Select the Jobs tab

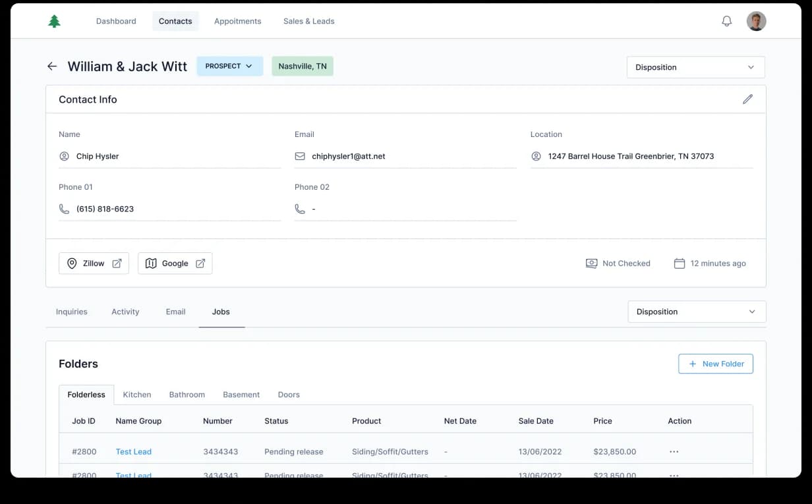pos(221,312)
